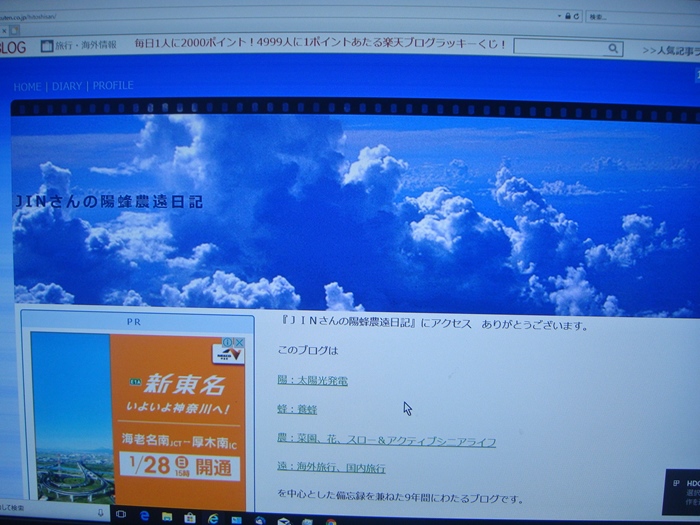Close the browser tab with the X
Viewport: 700px width, 525px height.
point(4,31)
